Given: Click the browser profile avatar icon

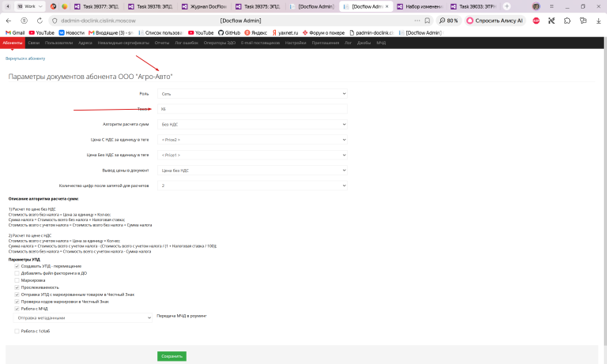Looking at the screenshot, I should (x=536, y=6).
